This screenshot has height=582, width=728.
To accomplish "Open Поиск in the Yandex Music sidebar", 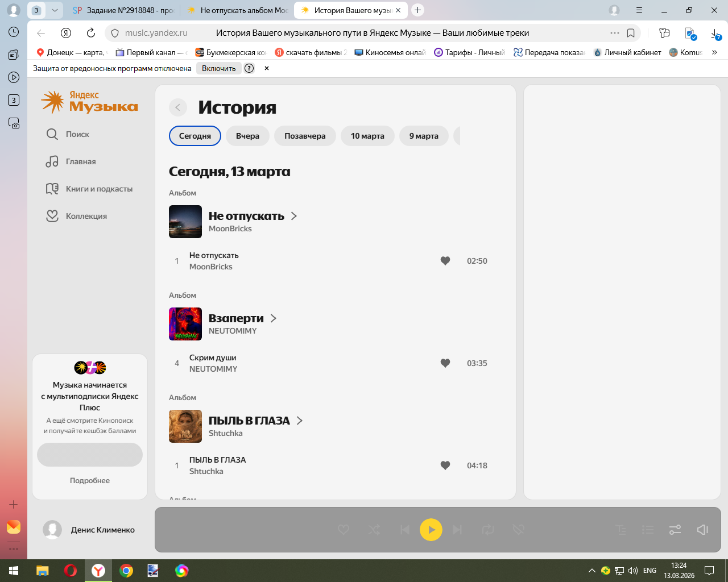I will point(68,134).
